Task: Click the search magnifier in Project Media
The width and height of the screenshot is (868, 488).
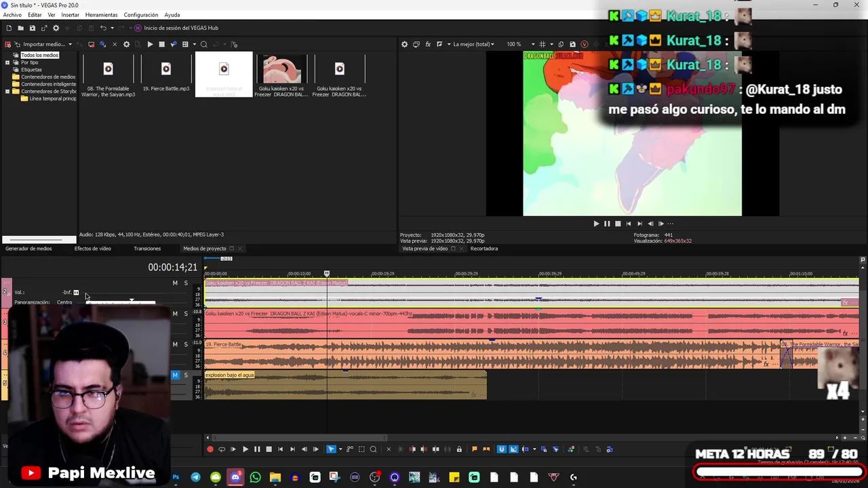Action: tap(203, 44)
